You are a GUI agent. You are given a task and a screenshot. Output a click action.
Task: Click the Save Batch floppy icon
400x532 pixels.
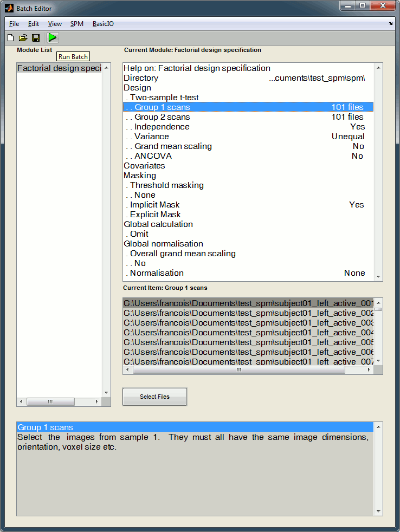(36, 37)
